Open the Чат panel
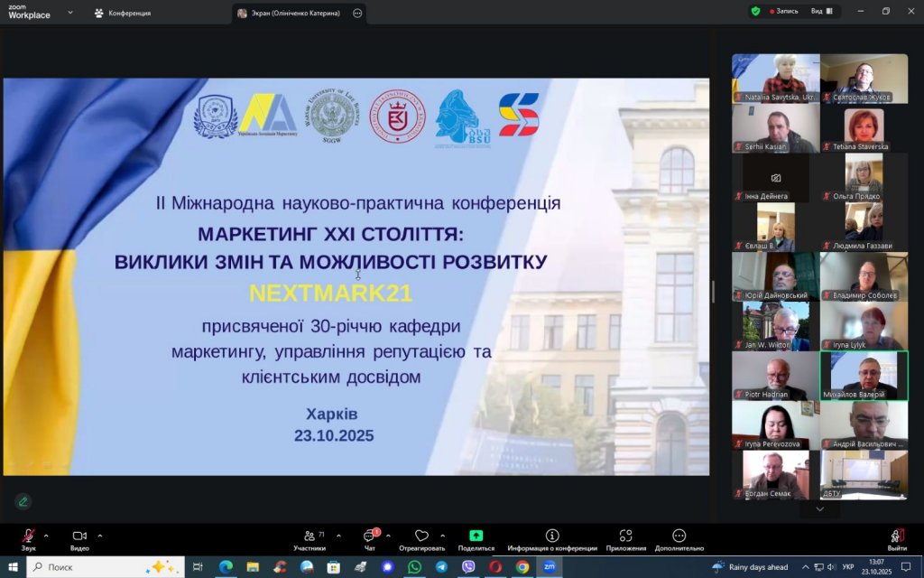This screenshot has width=924, height=578. pyautogui.click(x=369, y=536)
